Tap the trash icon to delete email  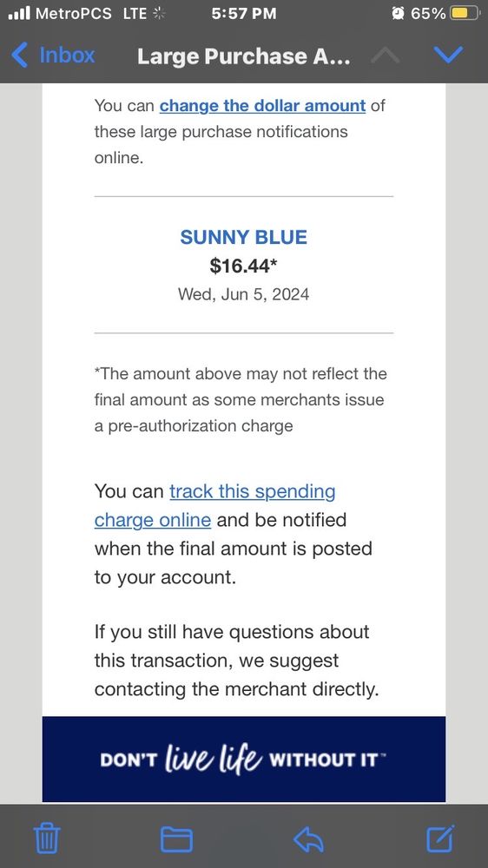click(x=47, y=838)
